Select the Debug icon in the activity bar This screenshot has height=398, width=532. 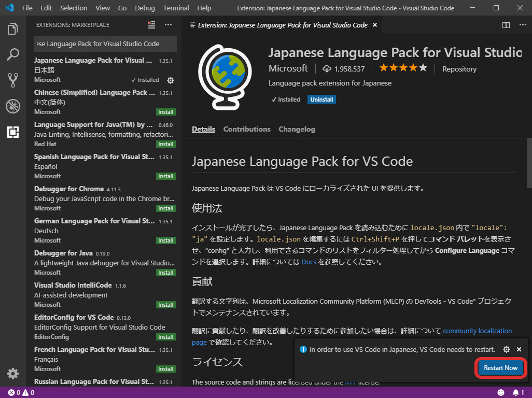pos(12,106)
